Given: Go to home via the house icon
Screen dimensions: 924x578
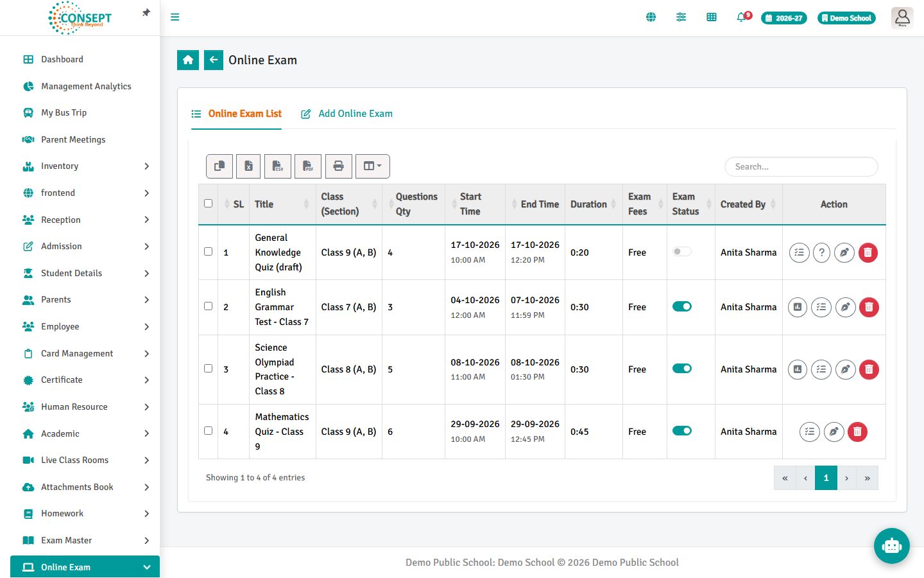Looking at the screenshot, I should [x=188, y=60].
